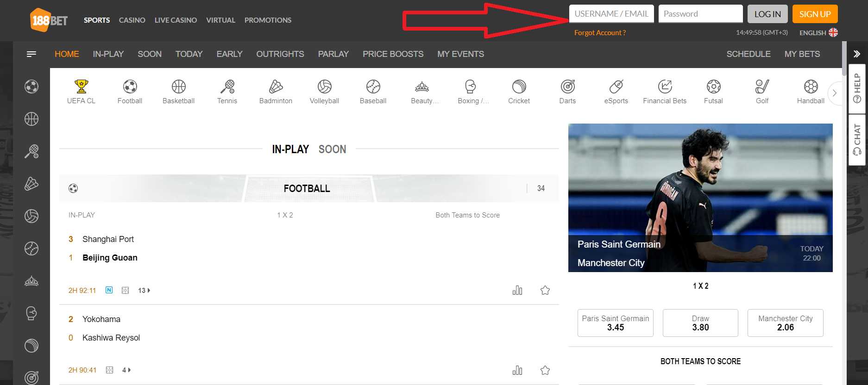Click volleyball icon in left sidebar

click(x=31, y=216)
